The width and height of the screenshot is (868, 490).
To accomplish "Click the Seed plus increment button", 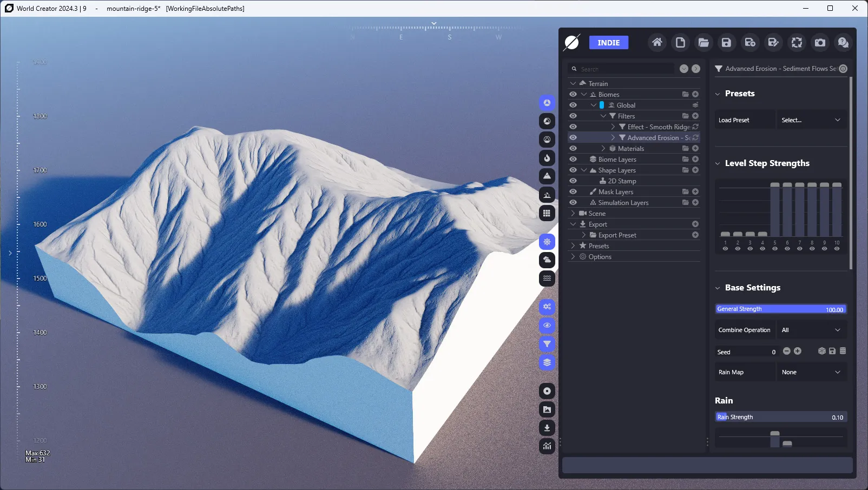I will (798, 351).
